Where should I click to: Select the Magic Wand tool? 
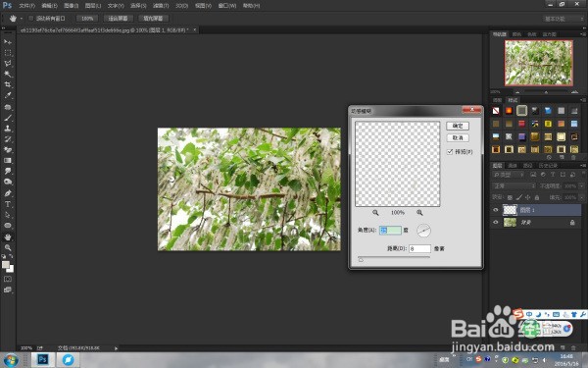8,74
